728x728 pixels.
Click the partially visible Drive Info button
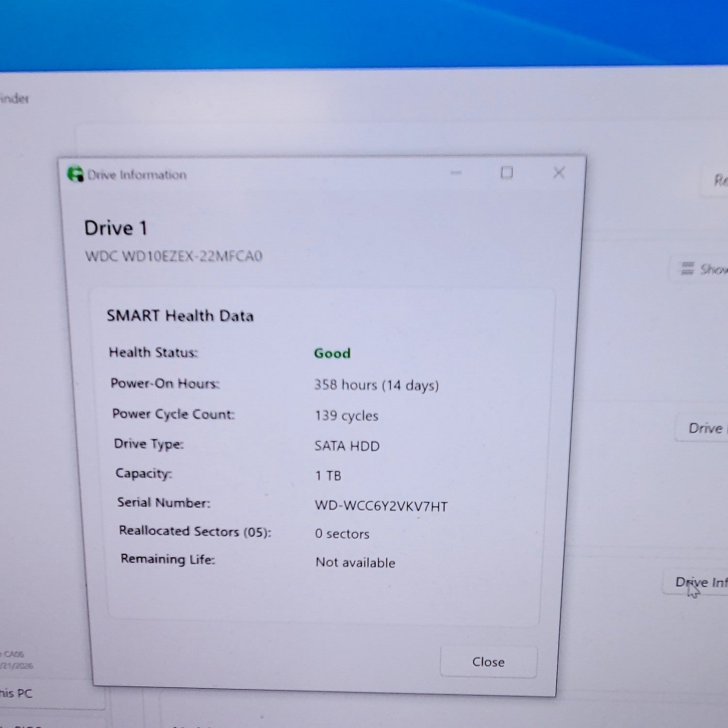(696, 582)
